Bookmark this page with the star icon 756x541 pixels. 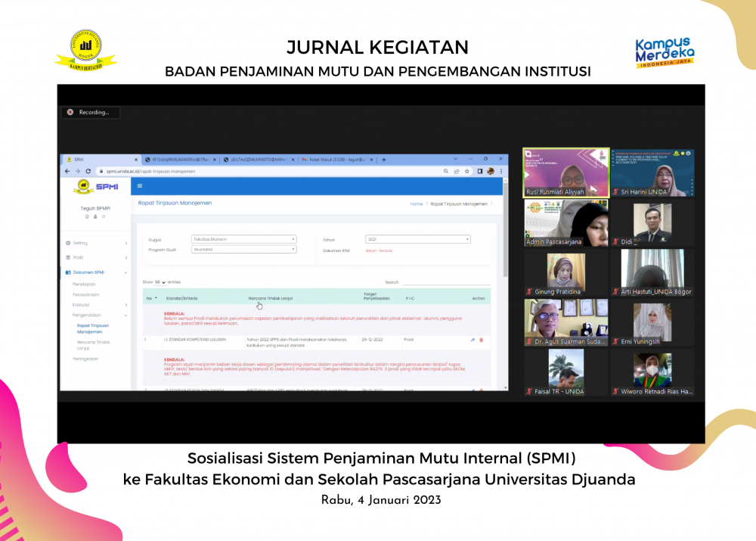(x=466, y=171)
